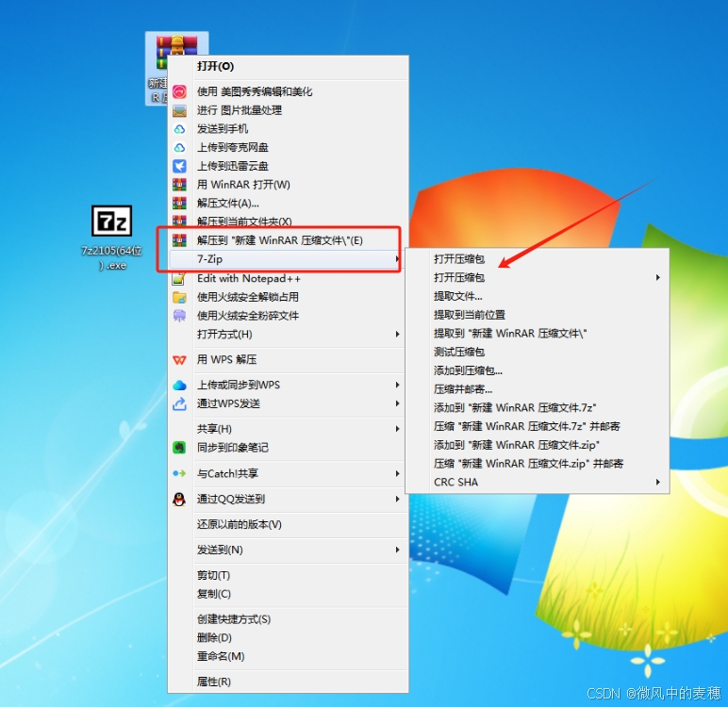Screen dimensions: 728x707
Task: Click the red WPS logo icon
Action: [x=180, y=360]
